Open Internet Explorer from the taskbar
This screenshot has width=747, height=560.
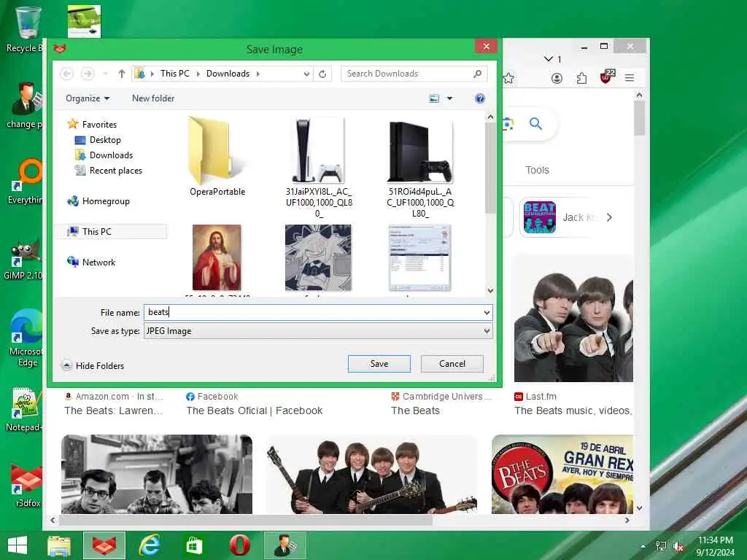(150, 545)
